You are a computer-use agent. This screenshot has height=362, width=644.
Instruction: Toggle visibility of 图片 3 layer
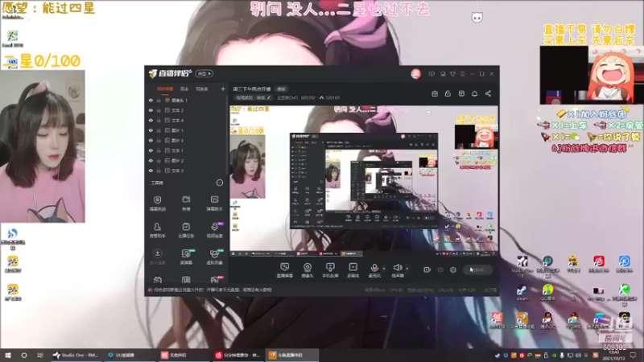pyautogui.click(x=151, y=140)
